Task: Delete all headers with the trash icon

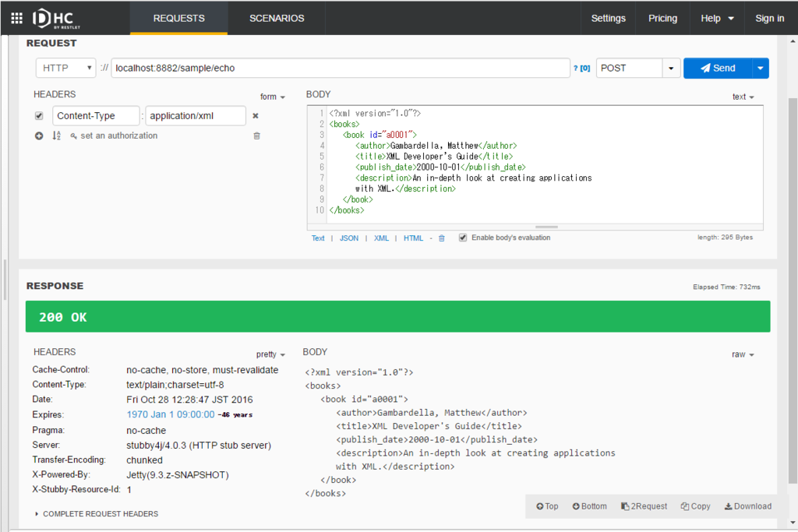Action: 257,136
